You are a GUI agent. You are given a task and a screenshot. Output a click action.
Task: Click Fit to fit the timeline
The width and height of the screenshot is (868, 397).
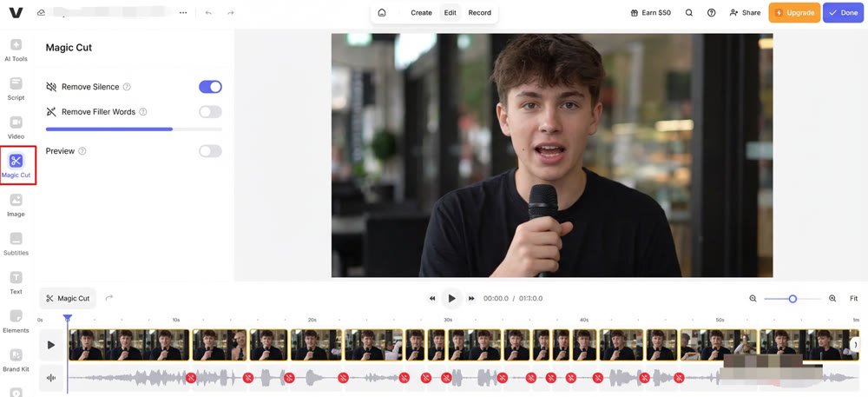click(853, 299)
